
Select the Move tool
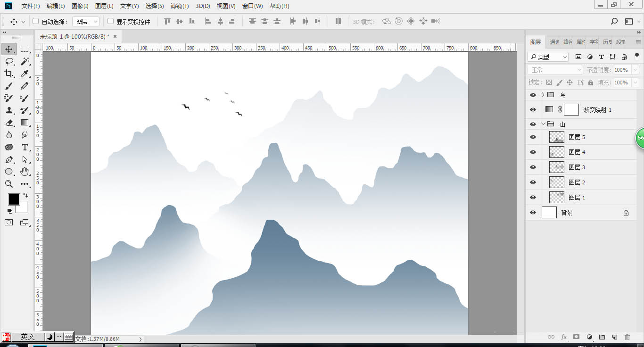pyautogui.click(x=9, y=49)
